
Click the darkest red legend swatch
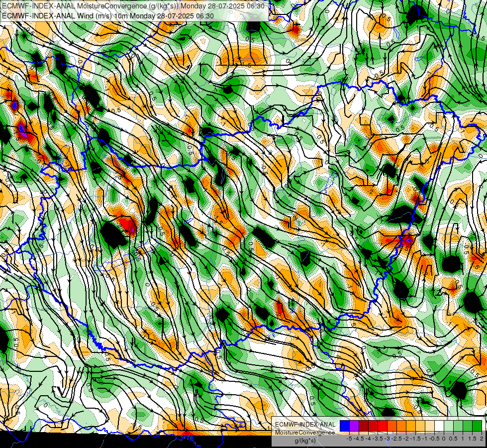point(364,426)
